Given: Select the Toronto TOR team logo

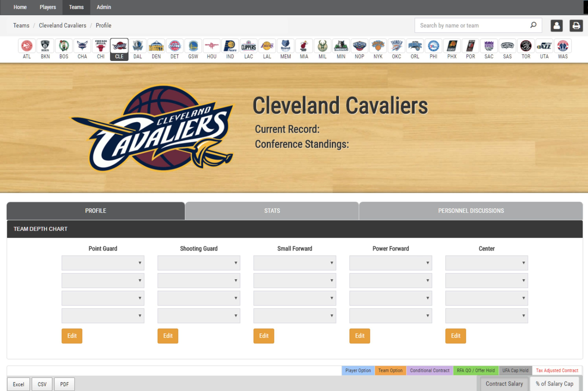Looking at the screenshot, I should pyautogui.click(x=526, y=49).
